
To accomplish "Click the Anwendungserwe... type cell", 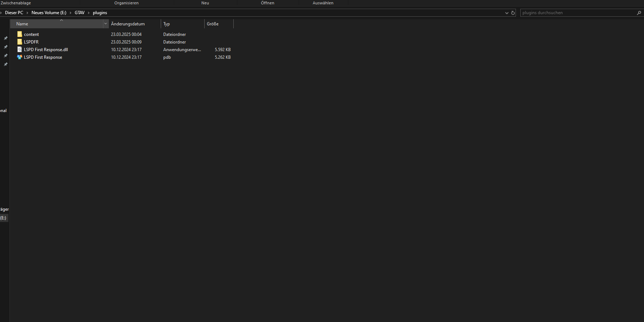I will tap(182, 50).
